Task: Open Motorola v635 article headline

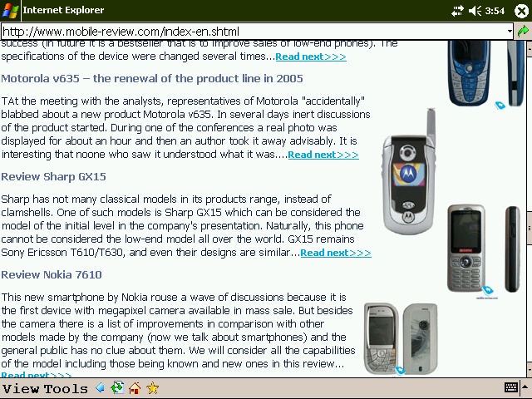Action: [151, 78]
